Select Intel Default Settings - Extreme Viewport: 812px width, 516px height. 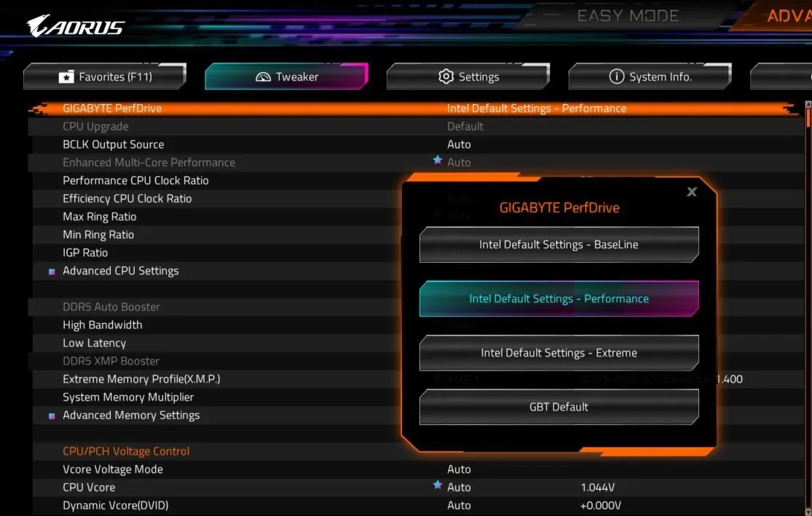pos(559,353)
